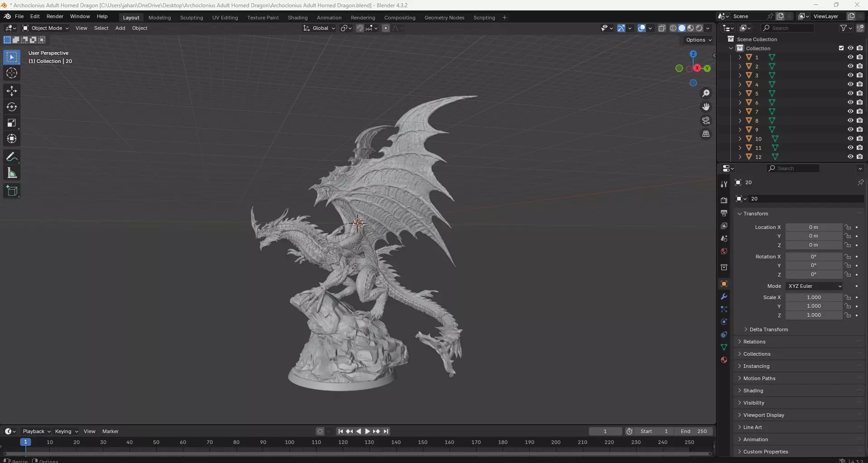
Task: Open the Options dropdown in viewport
Action: [x=699, y=40]
